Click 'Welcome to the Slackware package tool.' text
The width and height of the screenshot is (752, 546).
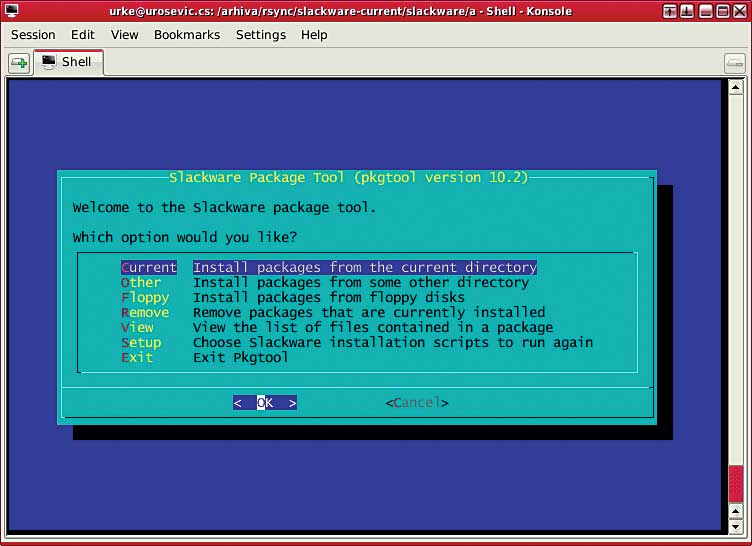coord(224,207)
